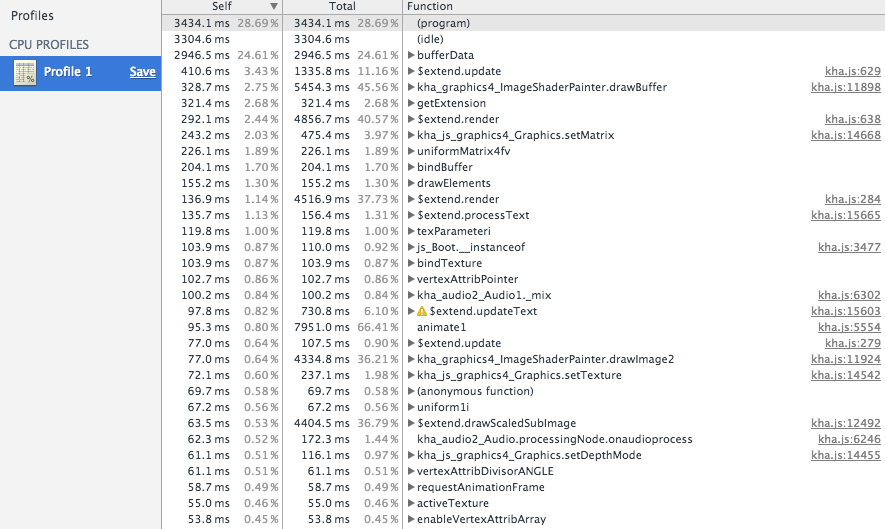Open source link kha.js:279

pyautogui.click(x=852, y=343)
